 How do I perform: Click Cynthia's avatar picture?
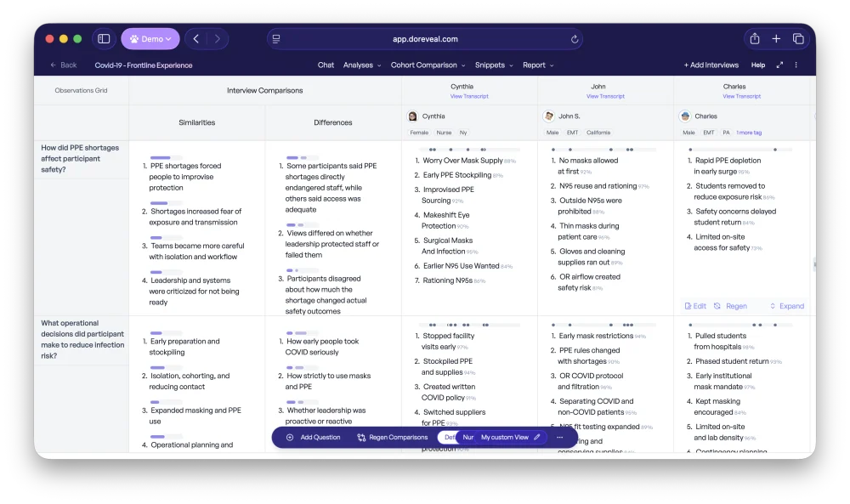pyautogui.click(x=412, y=116)
